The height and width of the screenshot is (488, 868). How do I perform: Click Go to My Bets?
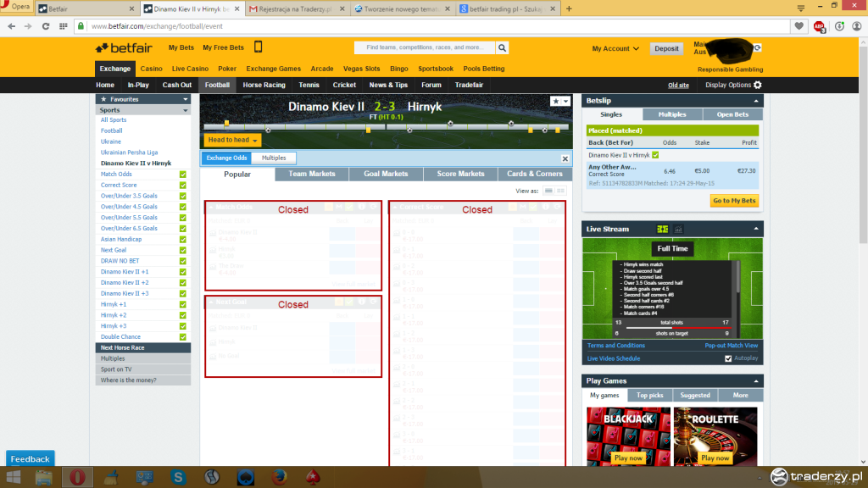click(x=734, y=201)
